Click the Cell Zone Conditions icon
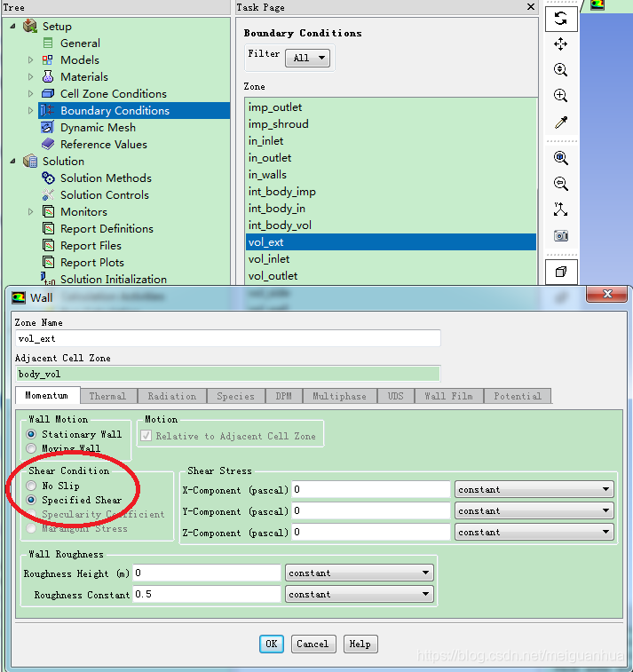This screenshot has height=672, width=633. [x=48, y=93]
